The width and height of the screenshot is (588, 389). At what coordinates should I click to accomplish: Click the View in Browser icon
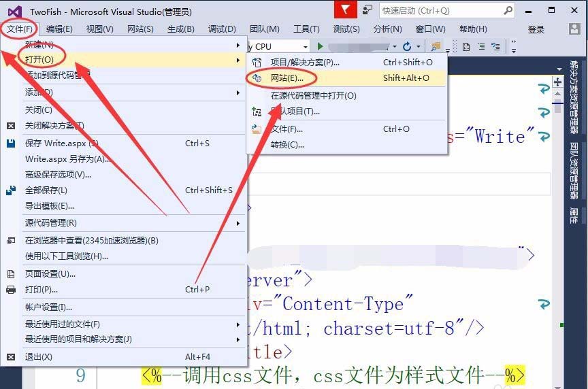(x=11, y=241)
